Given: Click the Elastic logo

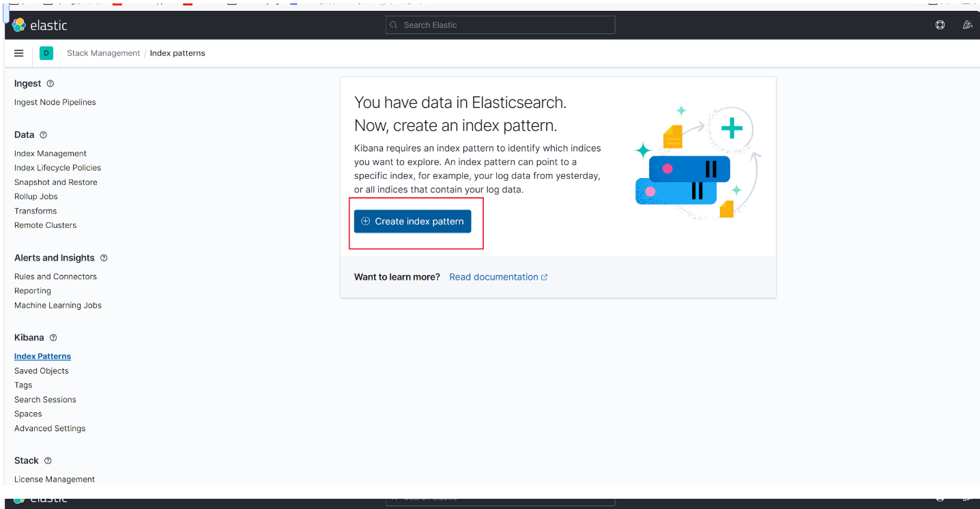Looking at the screenshot, I should pyautogui.click(x=40, y=25).
